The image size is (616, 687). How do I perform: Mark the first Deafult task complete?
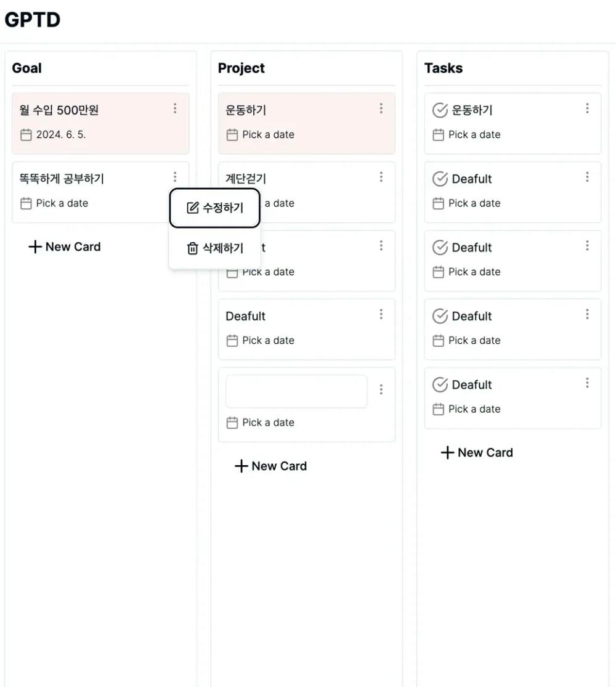(440, 179)
